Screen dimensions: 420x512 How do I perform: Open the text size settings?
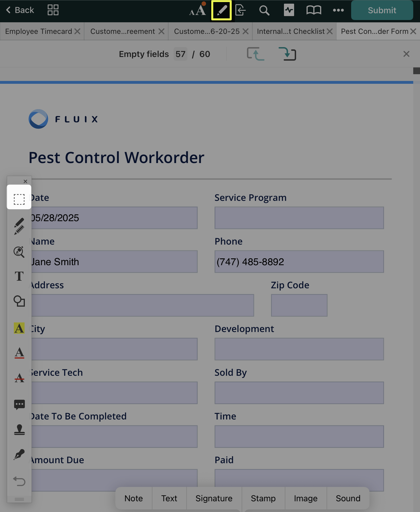[197, 10]
